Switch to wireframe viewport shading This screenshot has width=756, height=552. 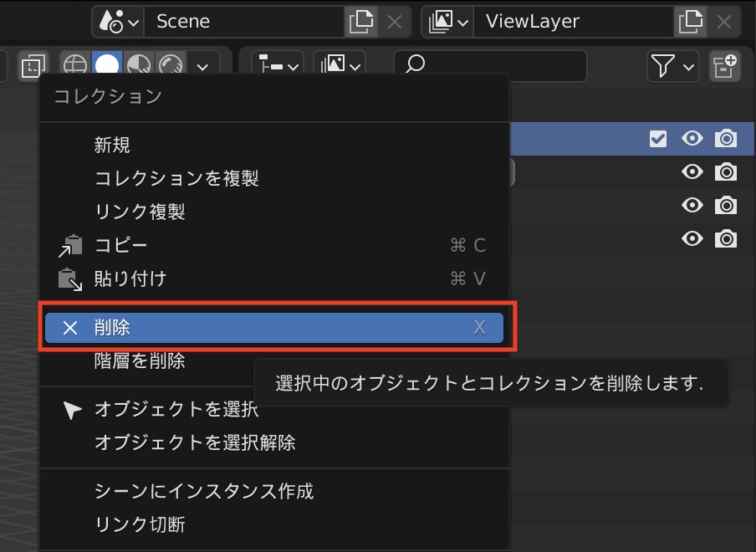[75, 65]
